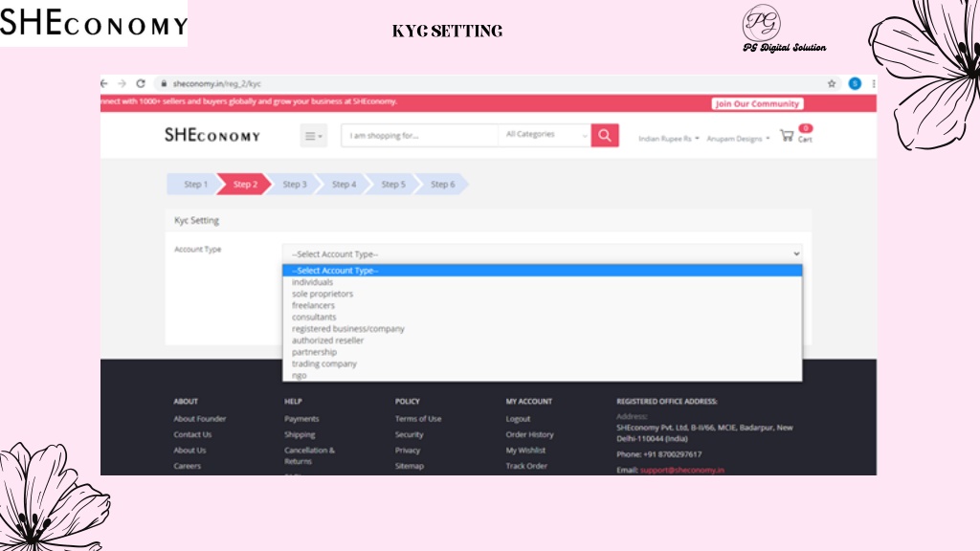
Task: Click the 'Account Type' field label
Action: click(x=197, y=250)
